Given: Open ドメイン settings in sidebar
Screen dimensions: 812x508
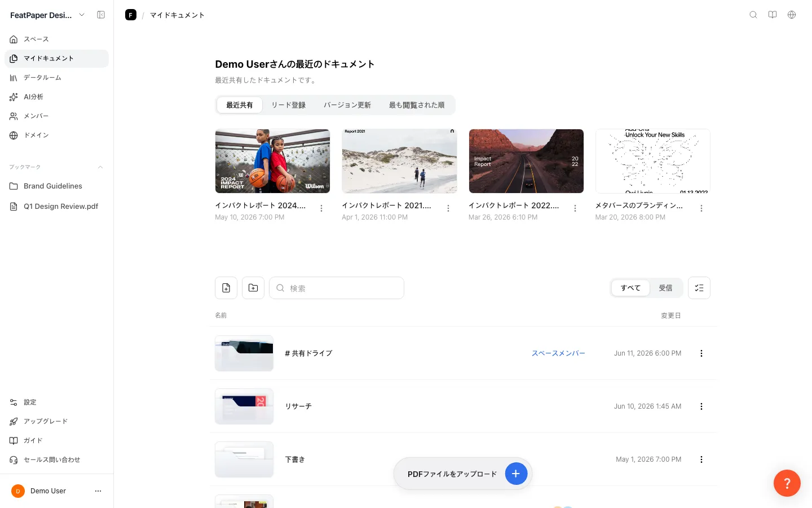Looking at the screenshot, I should [56, 135].
